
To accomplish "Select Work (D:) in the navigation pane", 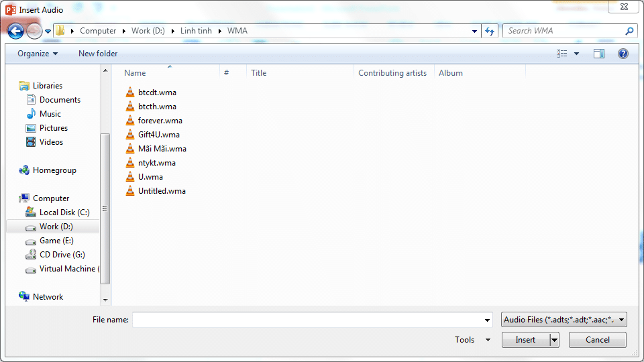I will [56, 227].
